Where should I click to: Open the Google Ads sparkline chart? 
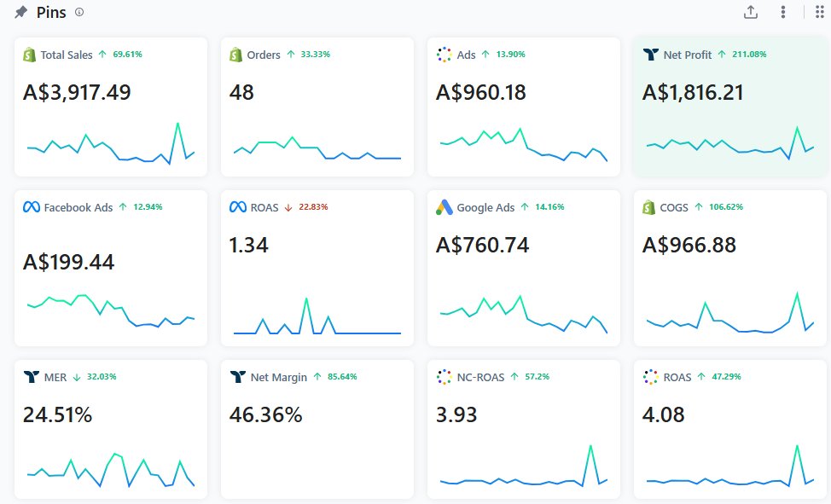[x=524, y=314]
